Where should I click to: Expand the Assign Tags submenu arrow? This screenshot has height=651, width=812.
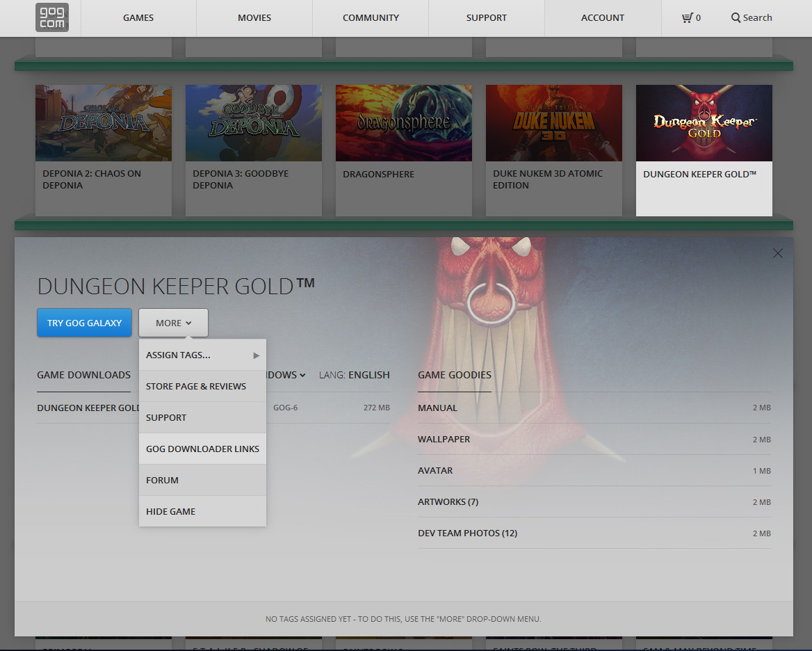(x=256, y=355)
